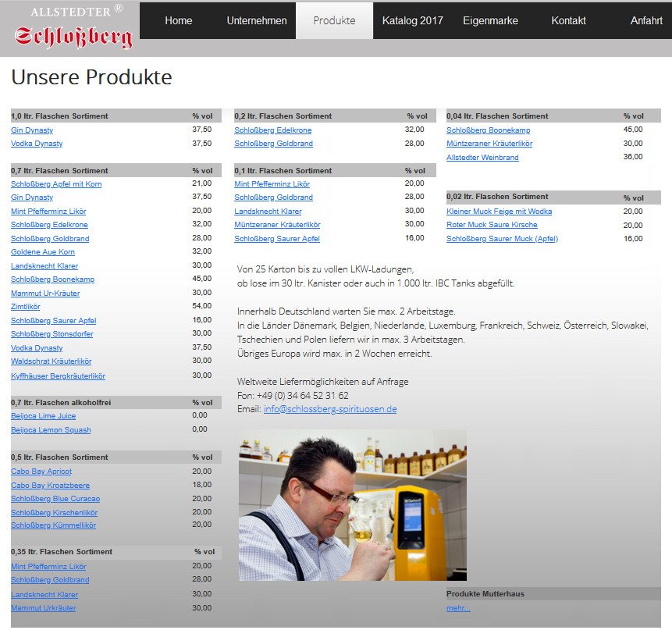The height and width of the screenshot is (630, 672).
Task: View Mammut Ur-Kräuter product
Action: click(45, 294)
